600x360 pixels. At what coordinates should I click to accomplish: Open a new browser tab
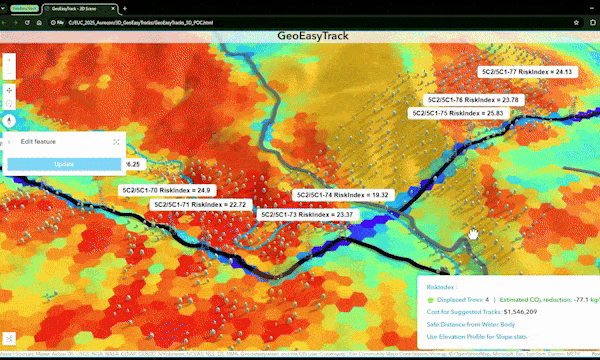(125, 8)
